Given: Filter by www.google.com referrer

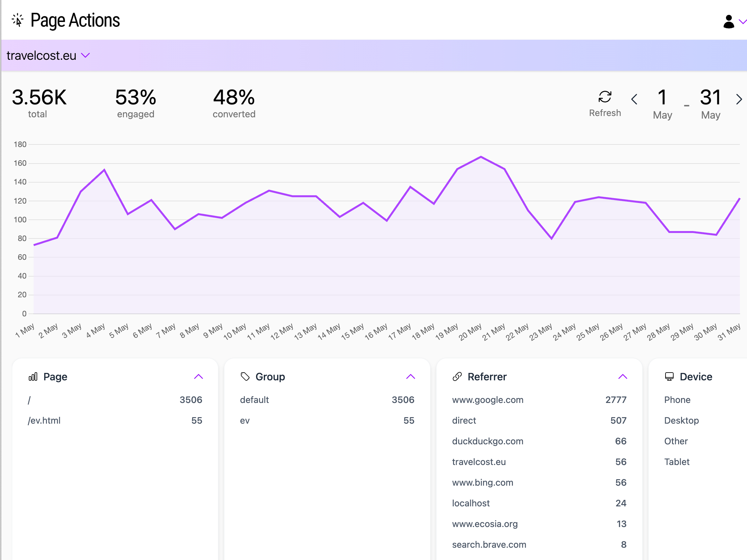Looking at the screenshot, I should tap(539, 400).
